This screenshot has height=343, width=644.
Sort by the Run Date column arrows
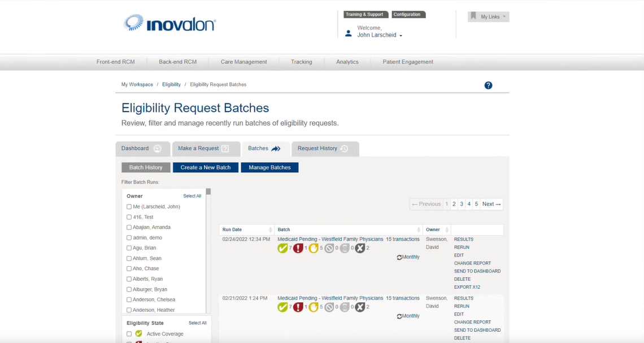click(x=270, y=229)
